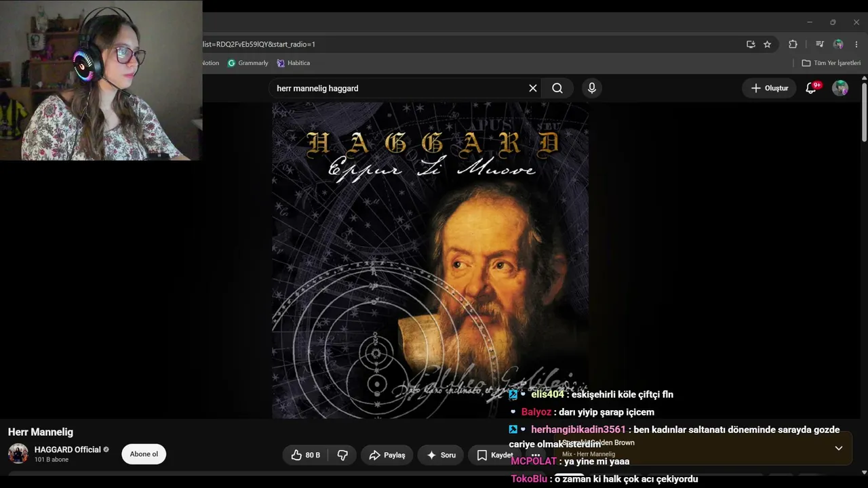The width and height of the screenshot is (868, 488).
Task: Clear the YouTube search box text
Action: coord(533,88)
